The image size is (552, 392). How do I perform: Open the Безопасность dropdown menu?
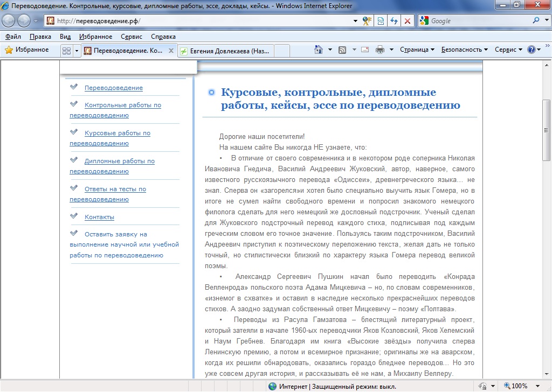click(x=465, y=50)
